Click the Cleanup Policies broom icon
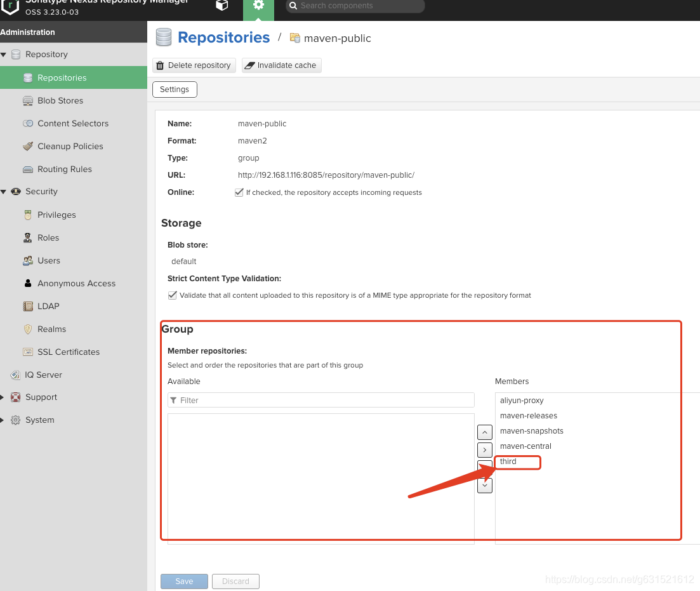Image resolution: width=700 pixels, height=591 pixels. pyautogui.click(x=28, y=146)
